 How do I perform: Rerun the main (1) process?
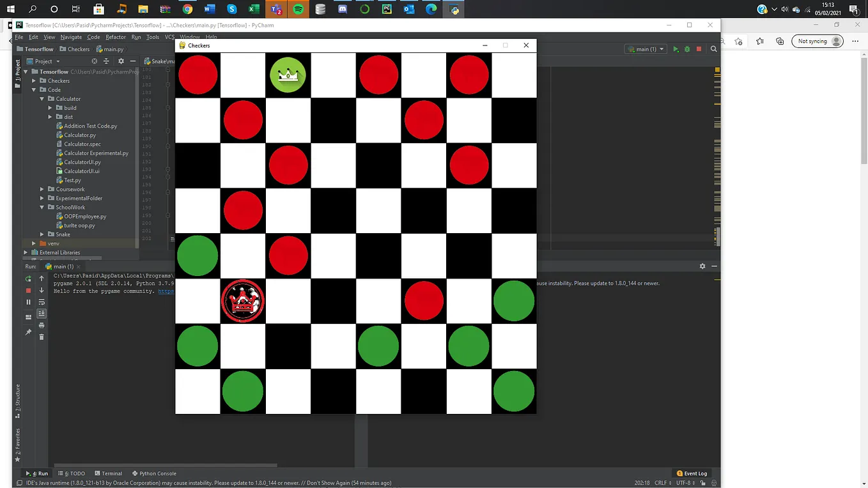(x=29, y=278)
